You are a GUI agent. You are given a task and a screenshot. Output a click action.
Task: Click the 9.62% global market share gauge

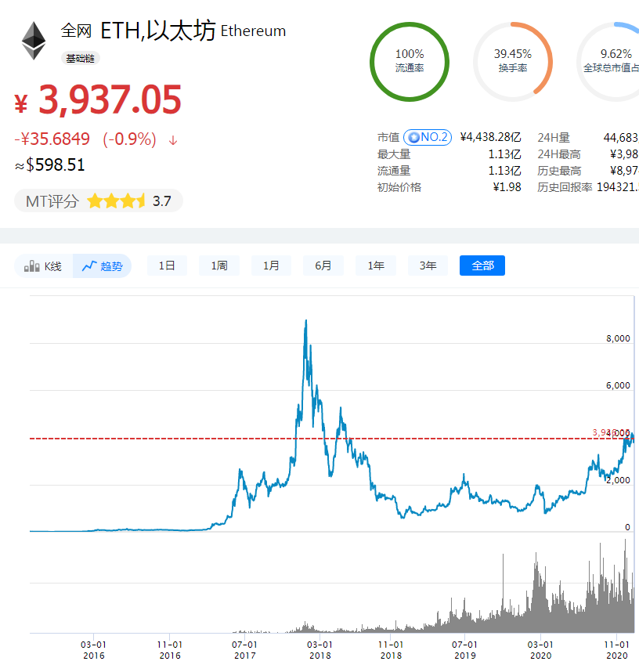(x=608, y=62)
